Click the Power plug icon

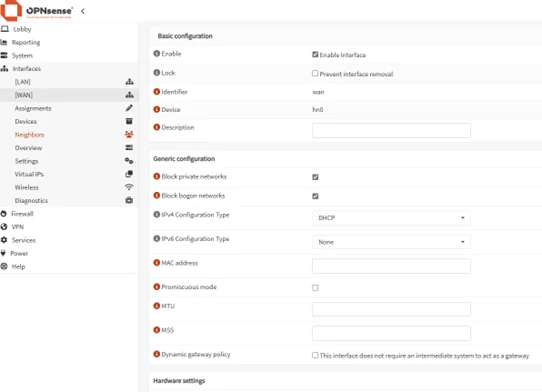[3, 253]
